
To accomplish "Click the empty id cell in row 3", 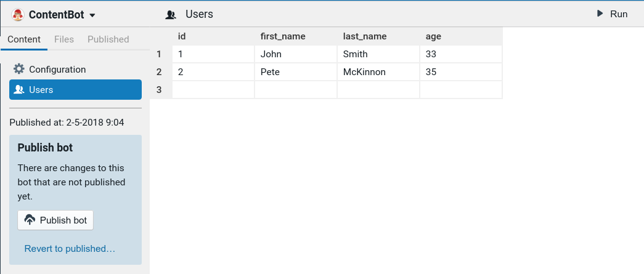I will point(213,90).
